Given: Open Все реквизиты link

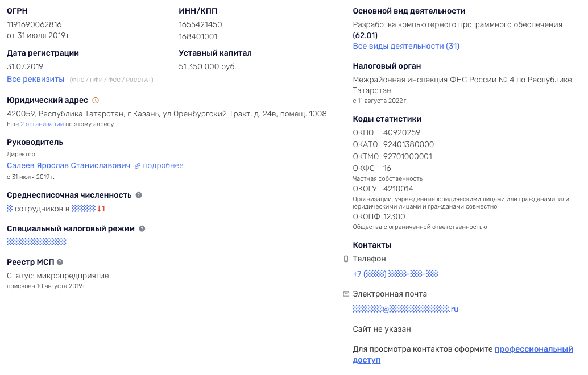Looking at the screenshot, I should tap(36, 79).
